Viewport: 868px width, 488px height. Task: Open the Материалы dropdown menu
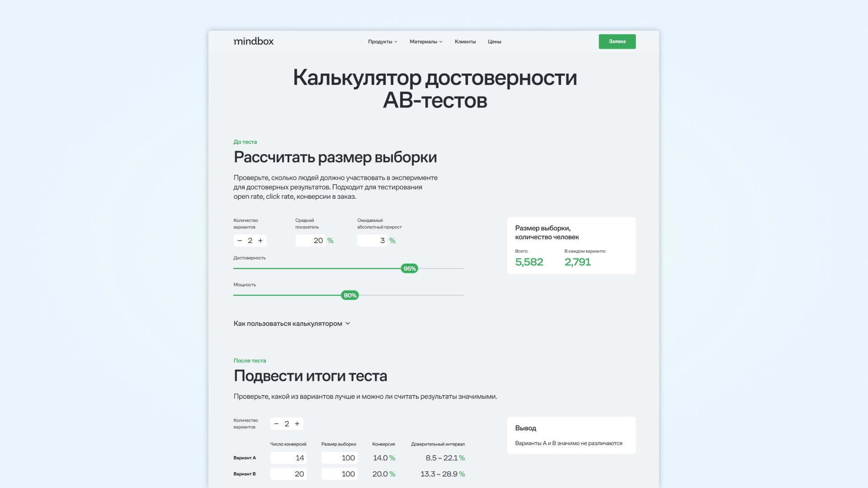(x=426, y=42)
